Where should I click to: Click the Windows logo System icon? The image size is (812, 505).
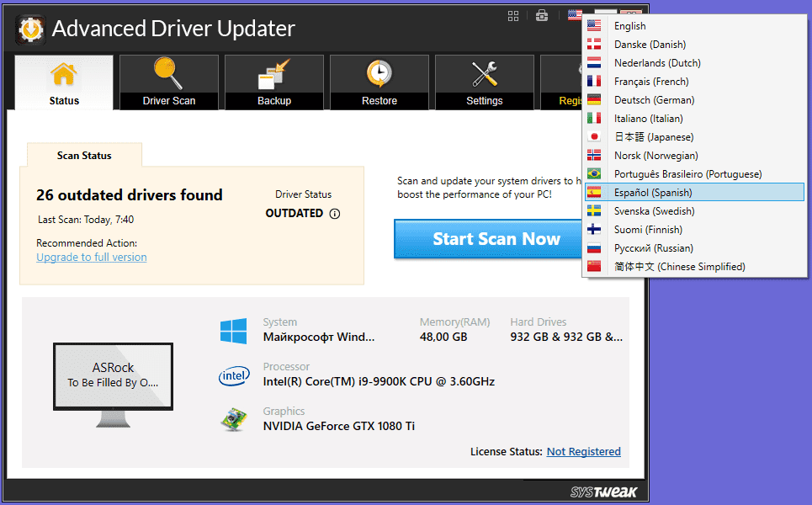233,331
